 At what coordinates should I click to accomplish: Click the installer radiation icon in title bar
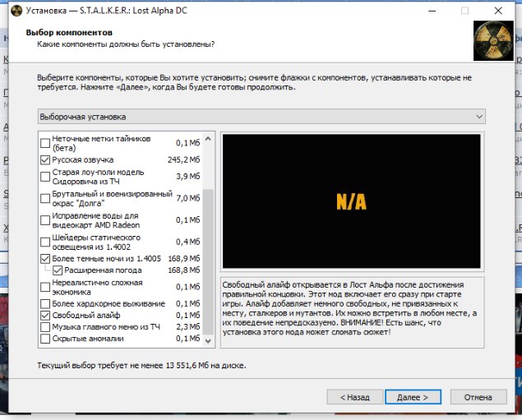[x=16, y=11]
